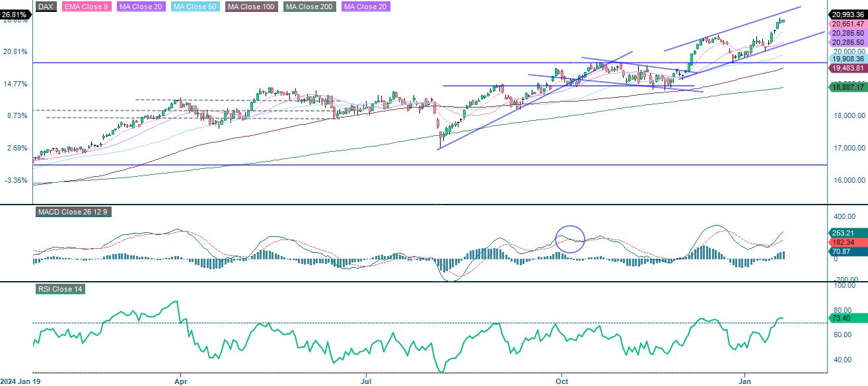868x386 pixels.
Task: Click the 16,000.00 price axis label
Action: [849, 180]
